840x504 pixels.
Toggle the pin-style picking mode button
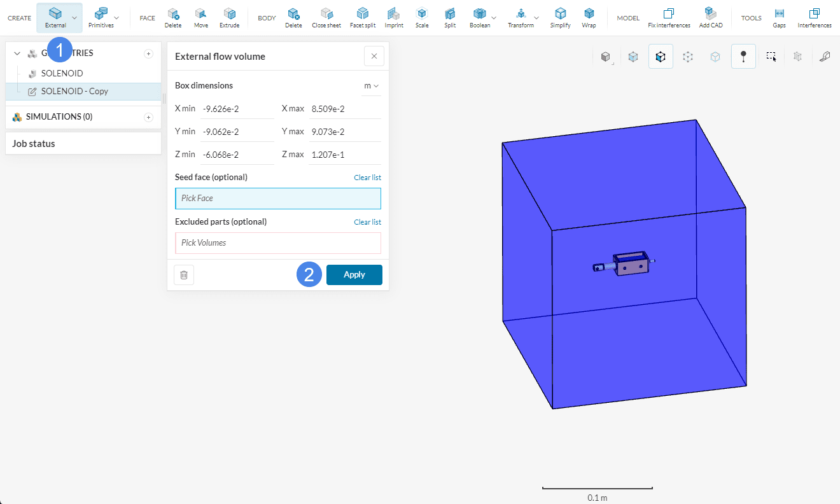(x=743, y=57)
